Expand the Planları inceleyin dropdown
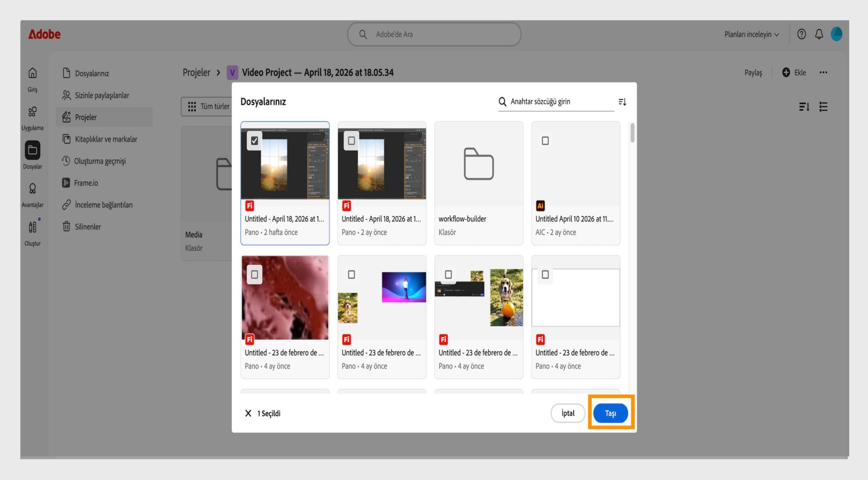 (x=752, y=34)
